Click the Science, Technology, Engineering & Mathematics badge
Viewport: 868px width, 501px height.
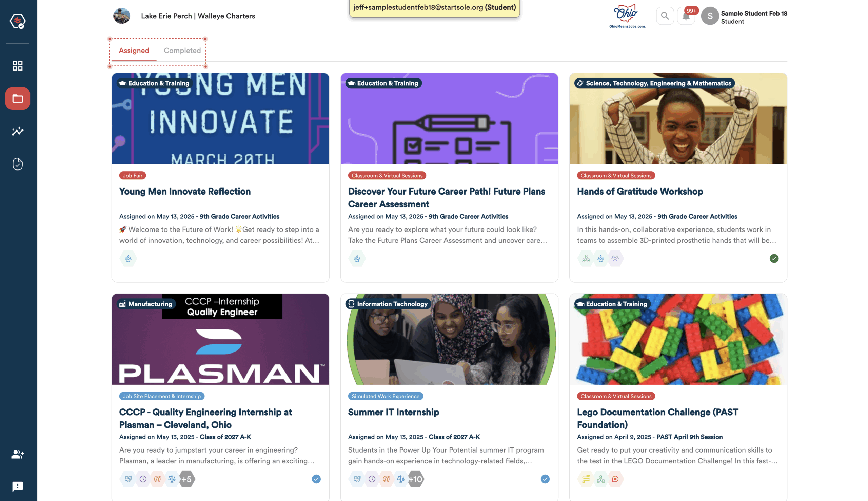tap(654, 83)
